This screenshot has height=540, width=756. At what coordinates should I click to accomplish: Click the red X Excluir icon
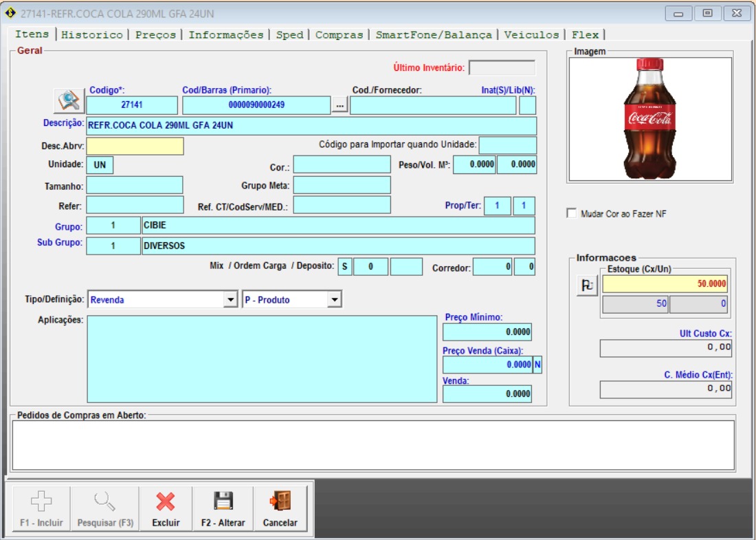coord(166,502)
